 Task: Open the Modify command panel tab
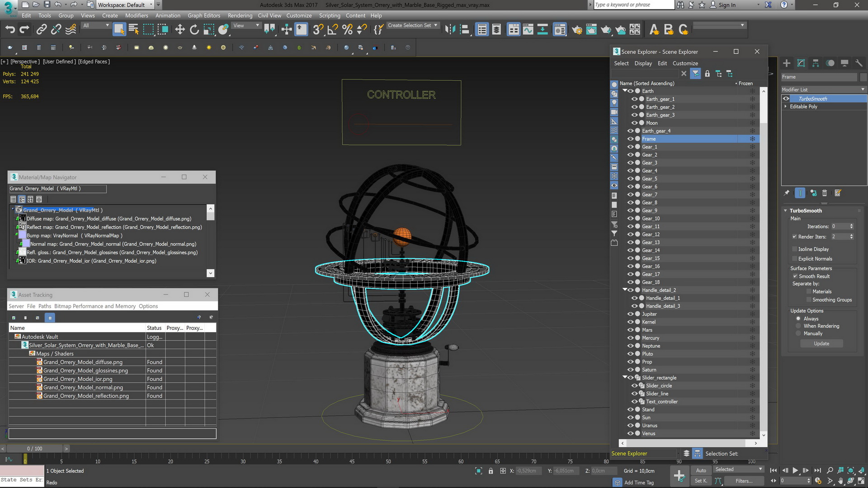pos(801,63)
